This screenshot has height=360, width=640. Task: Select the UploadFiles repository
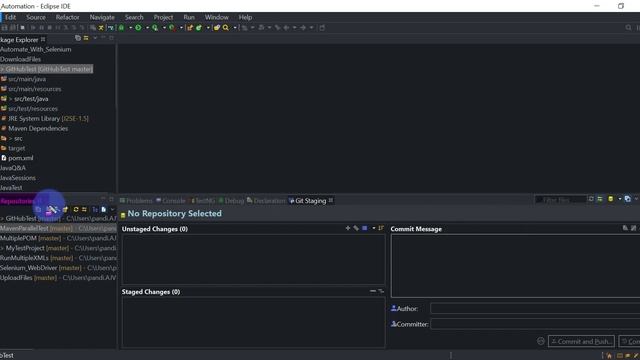pyautogui.click(x=58, y=278)
